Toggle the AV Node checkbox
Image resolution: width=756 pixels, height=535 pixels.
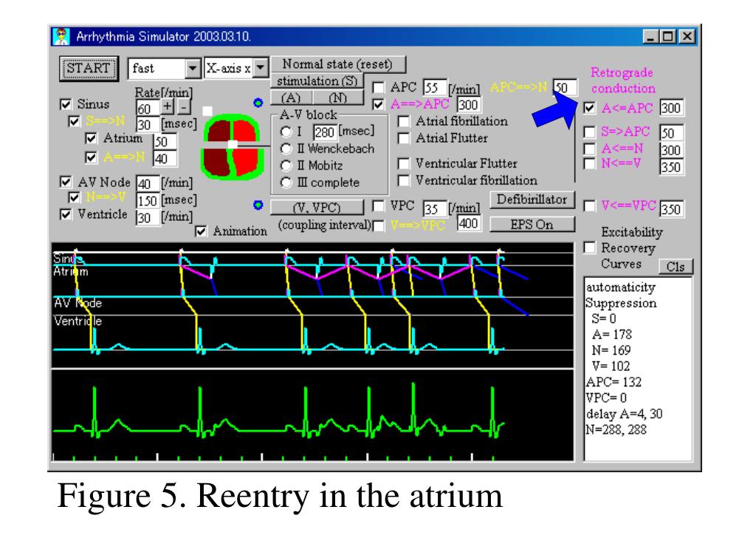pyautogui.click(x=66, y=182)
